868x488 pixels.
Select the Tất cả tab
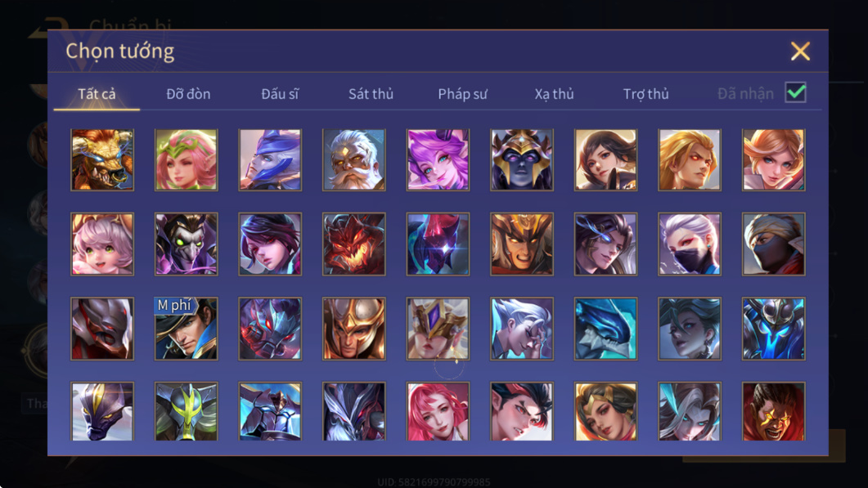point(97,94)
